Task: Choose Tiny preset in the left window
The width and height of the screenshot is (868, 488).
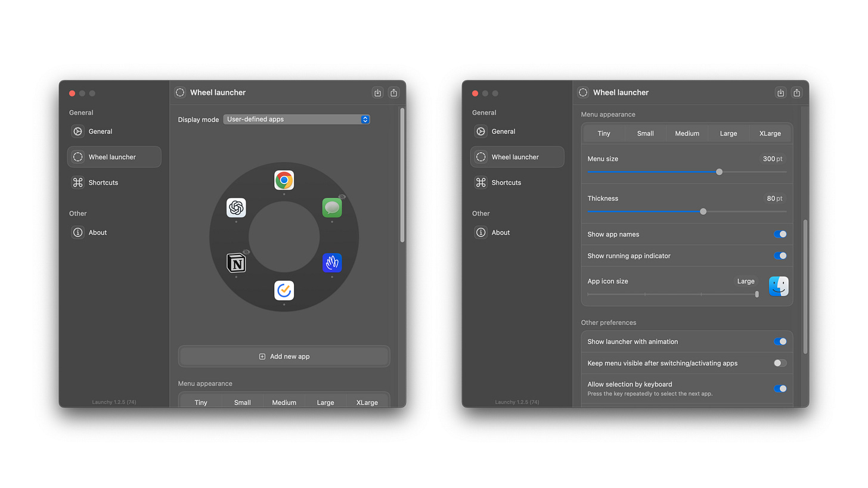Action: [x=201, y=402]
